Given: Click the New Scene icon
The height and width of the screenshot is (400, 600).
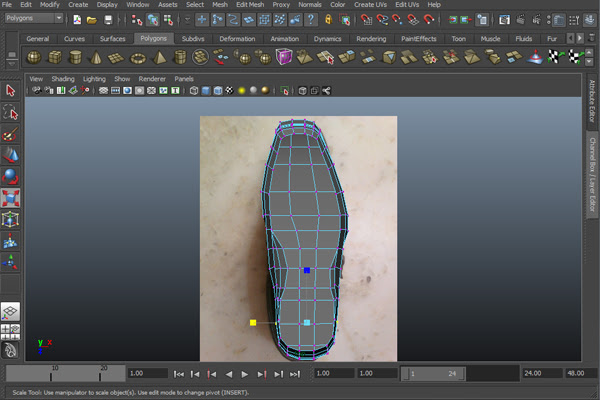Looking at the screenshot, I should click(x=77, y=20).
